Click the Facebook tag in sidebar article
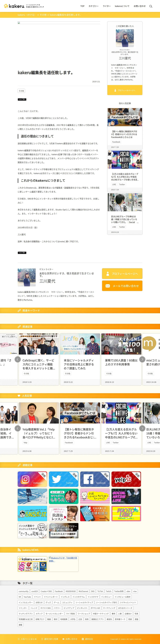 point(116,142)
